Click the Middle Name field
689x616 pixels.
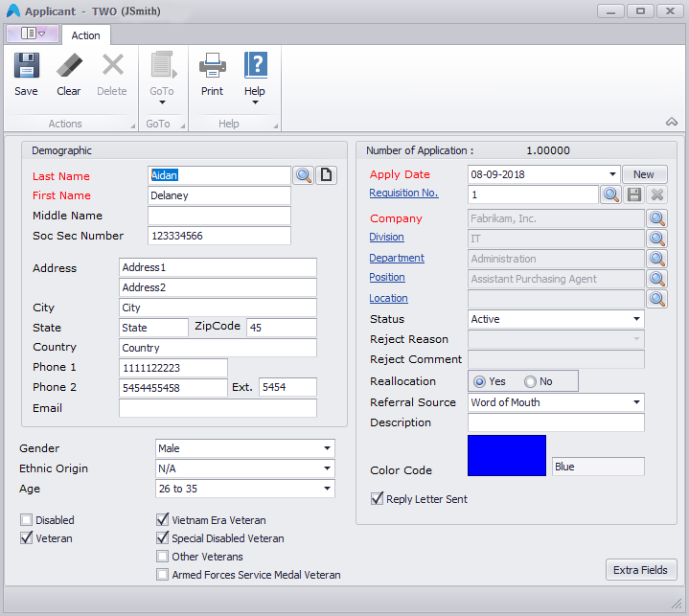point(218,216)
